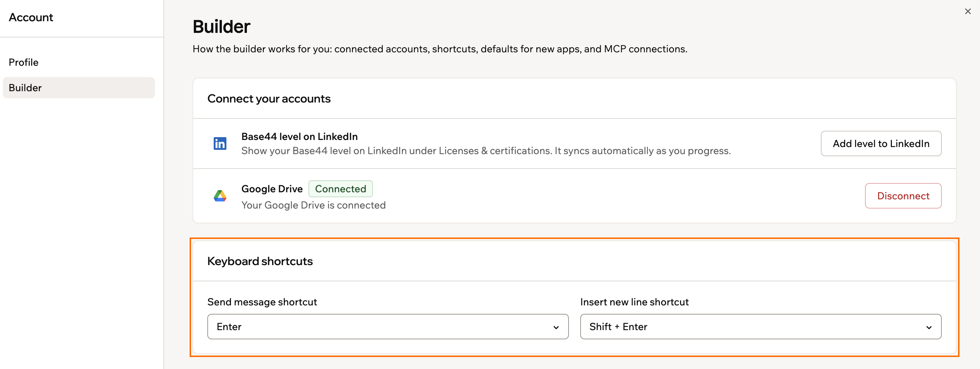Click the 'Send message shortcut' label
This screenshot has width=980, height=369.
[262, 302]
